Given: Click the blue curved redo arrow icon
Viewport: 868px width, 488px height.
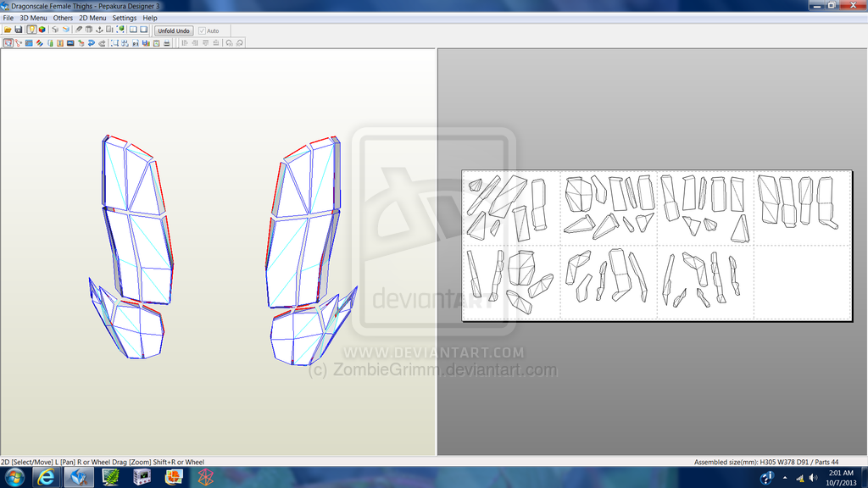Looking at the screenshot, I should [x=92, y=42].
